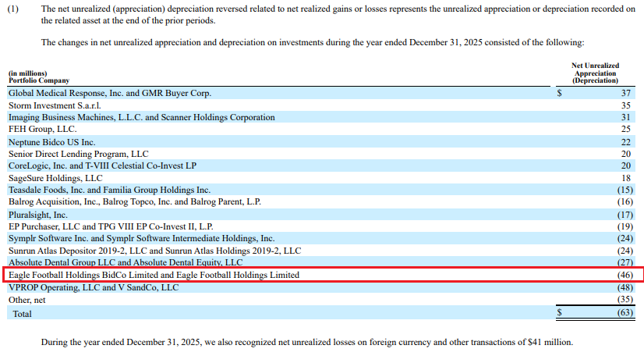This screenshot has width=644, height=356.
Task: Select the dollar sign in the Total row
Action: pos(559,312)
